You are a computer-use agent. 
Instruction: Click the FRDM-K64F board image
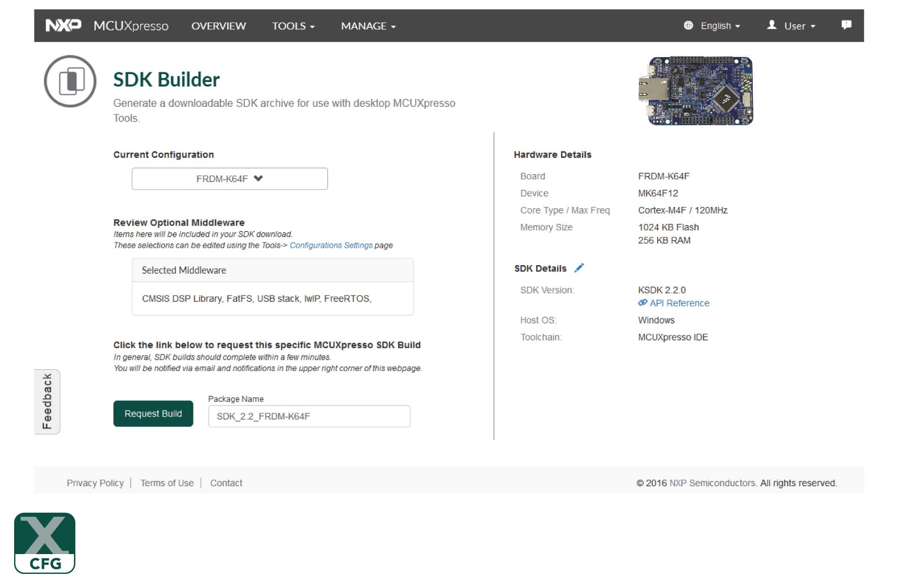pyautogui.click(x=696, y=90)
